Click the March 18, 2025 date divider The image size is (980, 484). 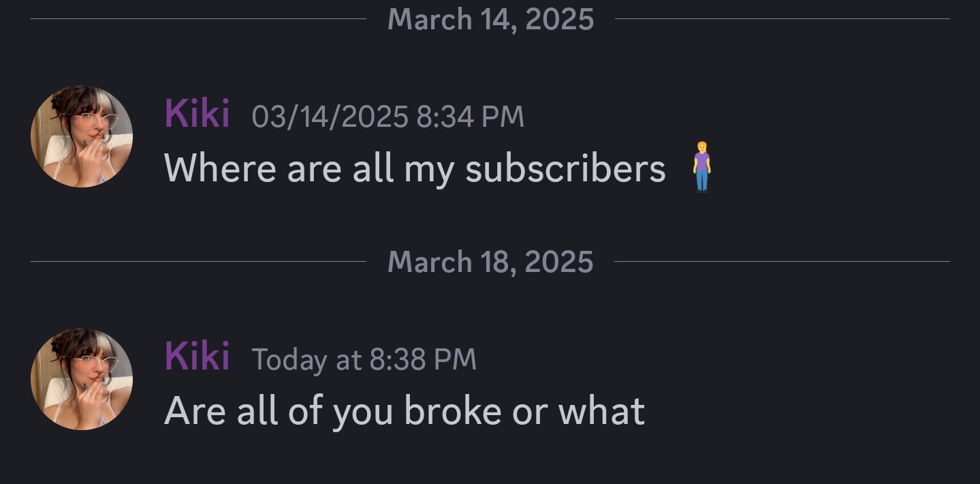[490, 262]
